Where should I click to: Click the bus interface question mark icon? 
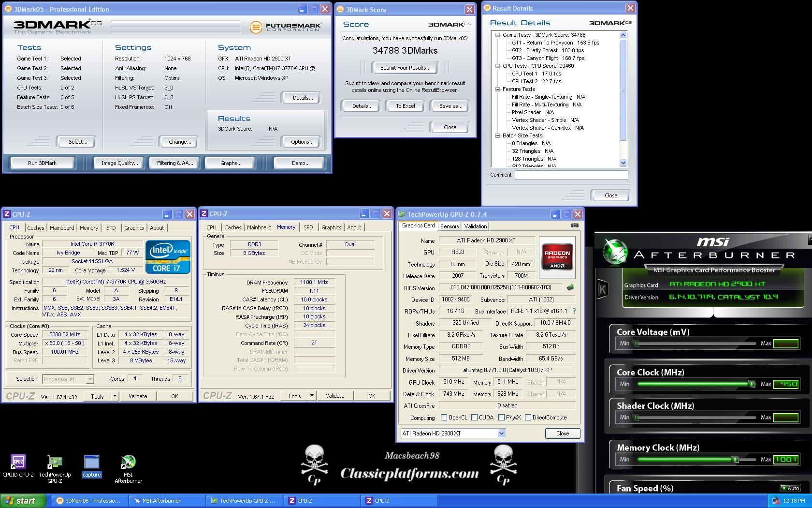pyautogui.click(x=574, y=311)
